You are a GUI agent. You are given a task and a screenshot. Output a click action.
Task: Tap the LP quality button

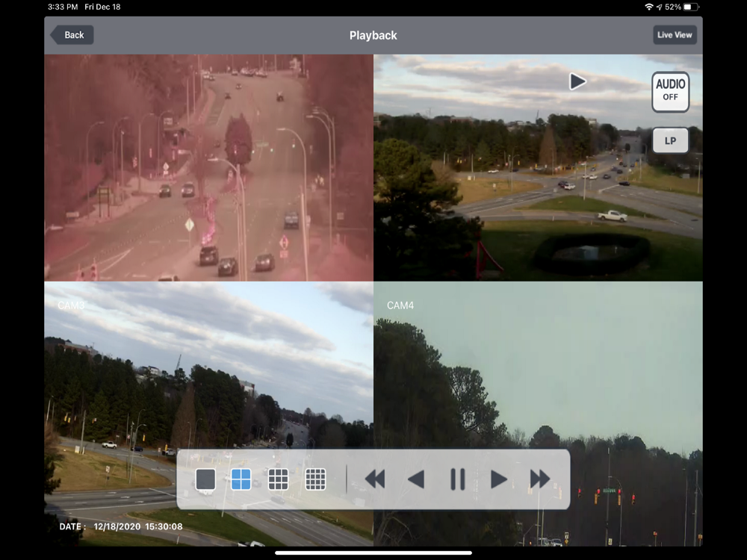(670, 140)
